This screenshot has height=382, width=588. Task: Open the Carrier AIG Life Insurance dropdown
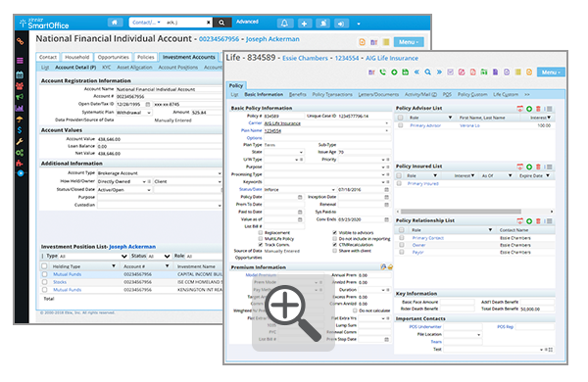[x=326, y=123]
